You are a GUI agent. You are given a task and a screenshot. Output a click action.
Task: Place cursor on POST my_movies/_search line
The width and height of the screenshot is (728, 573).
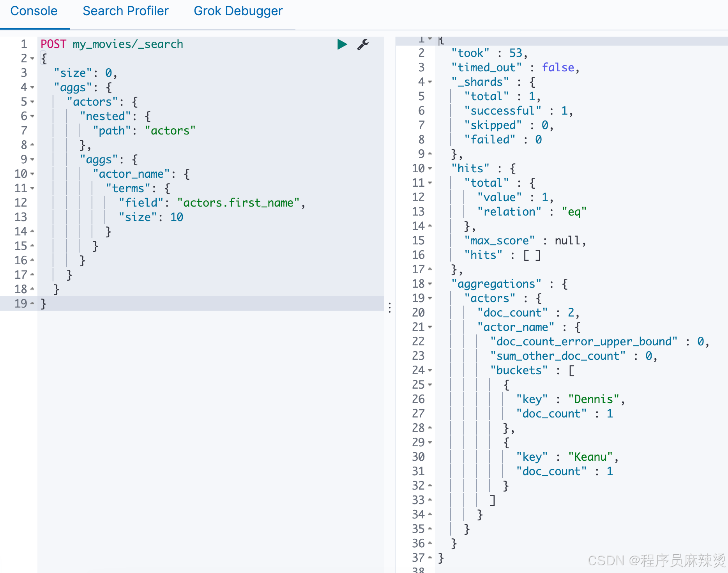[x=112, y=44]
